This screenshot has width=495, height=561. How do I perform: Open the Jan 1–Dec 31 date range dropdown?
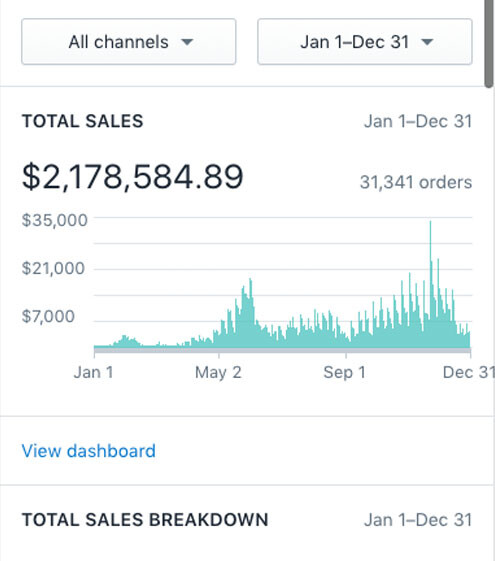click(x=365, y=42)
